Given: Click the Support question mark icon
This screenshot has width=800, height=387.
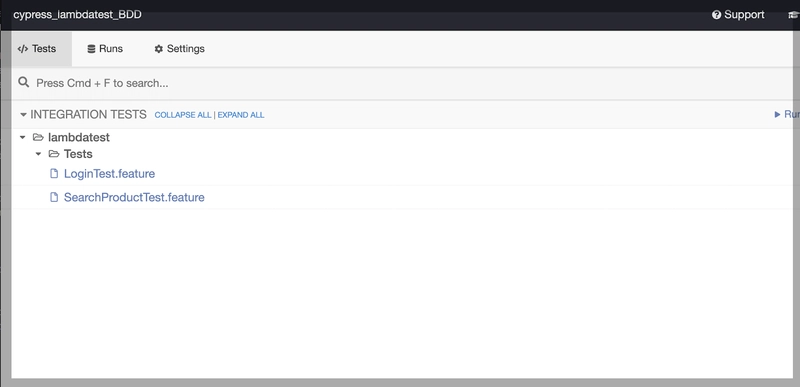Looking at the screenshot, I should point(716,15).
